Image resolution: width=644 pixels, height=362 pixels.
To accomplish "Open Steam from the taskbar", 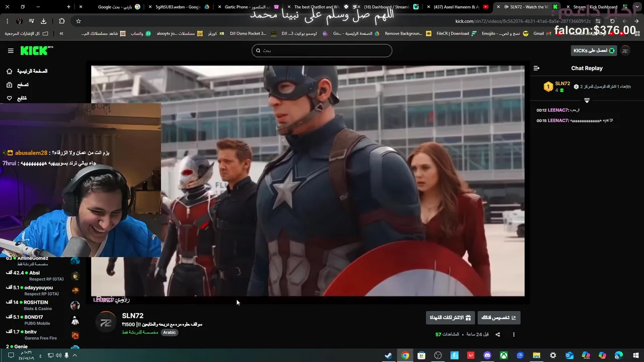I will [388, 355].
